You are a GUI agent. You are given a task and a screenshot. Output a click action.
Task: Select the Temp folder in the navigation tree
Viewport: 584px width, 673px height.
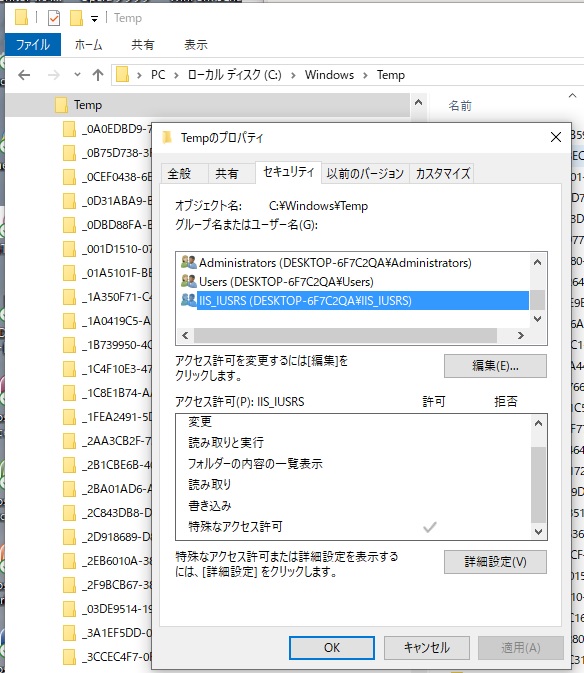click(x=208, y=105)
